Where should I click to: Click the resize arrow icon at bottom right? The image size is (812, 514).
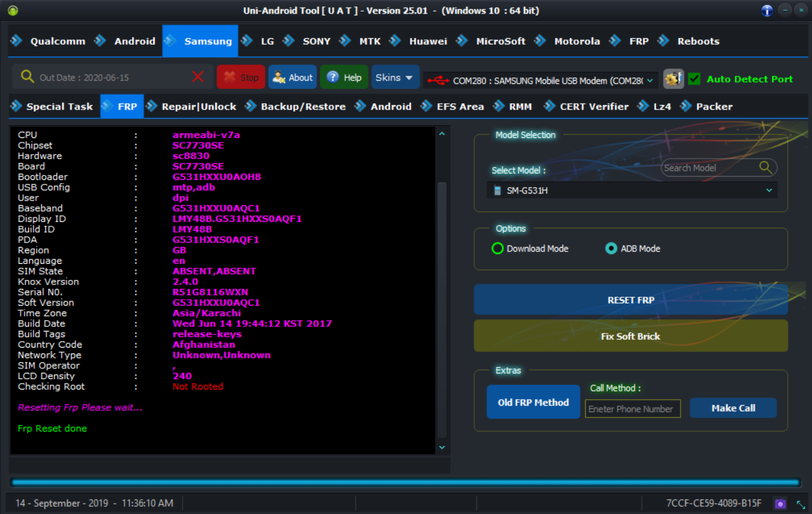tap(800, 504)
